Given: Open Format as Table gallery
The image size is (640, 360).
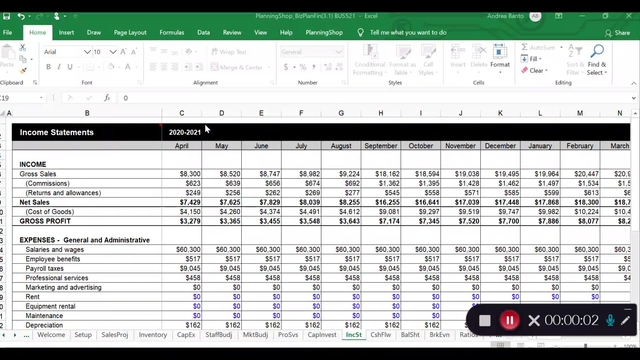Looking at the screenshot, I should (x=402, y=60).
